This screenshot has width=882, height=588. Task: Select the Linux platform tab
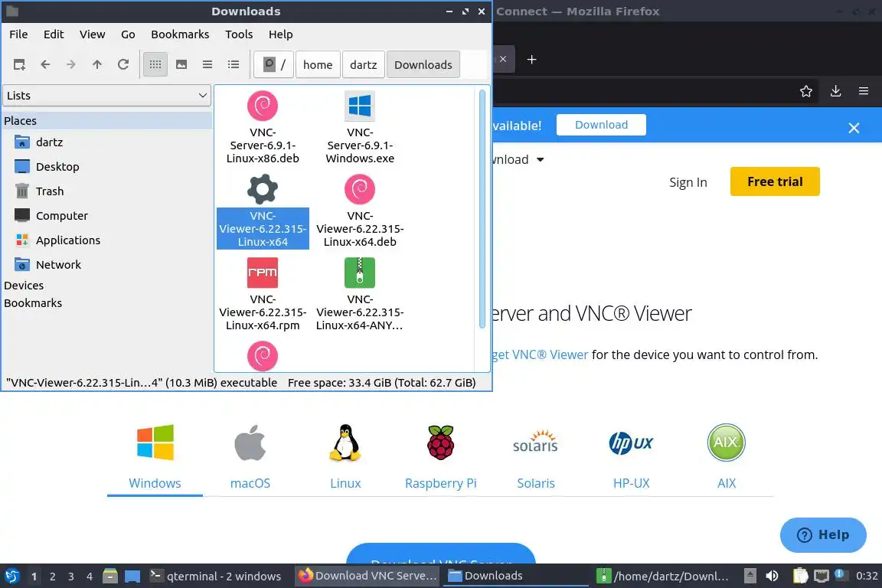point(345,458)
